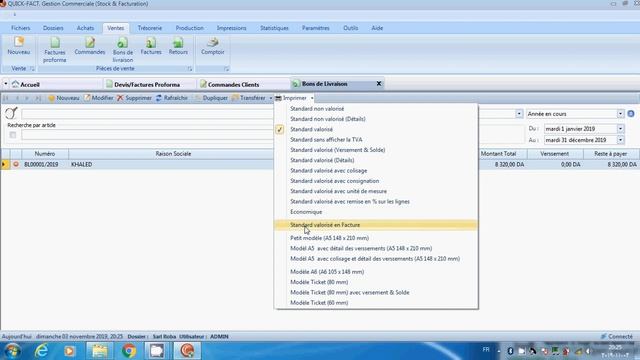Switch to Commandes Clients tab
640x360 pixels.
243,84
